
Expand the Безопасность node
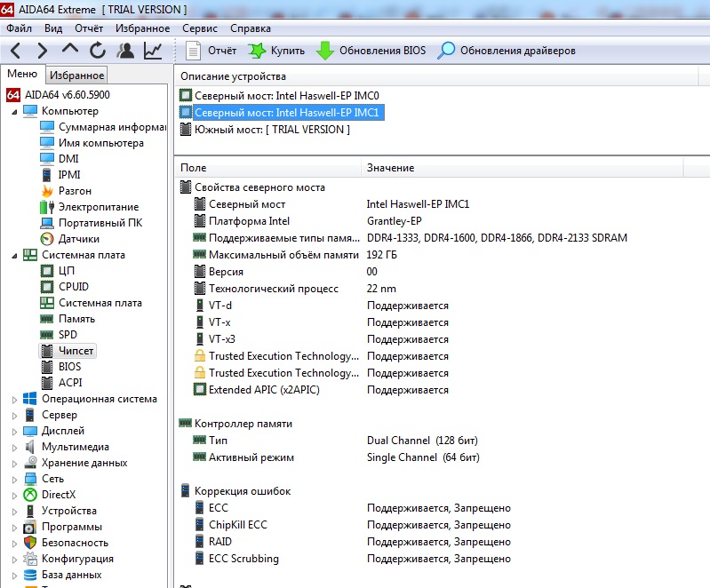coord(14,544)
